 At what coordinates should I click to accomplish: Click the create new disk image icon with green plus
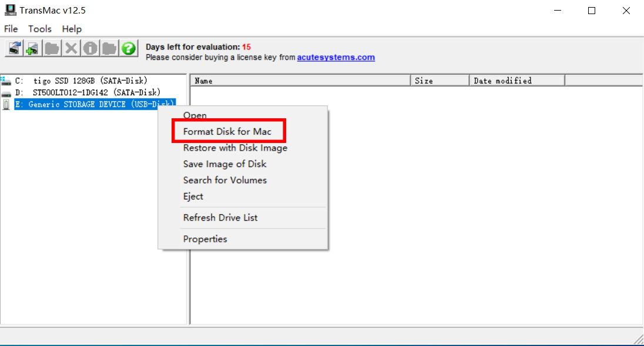click(32, 49)
